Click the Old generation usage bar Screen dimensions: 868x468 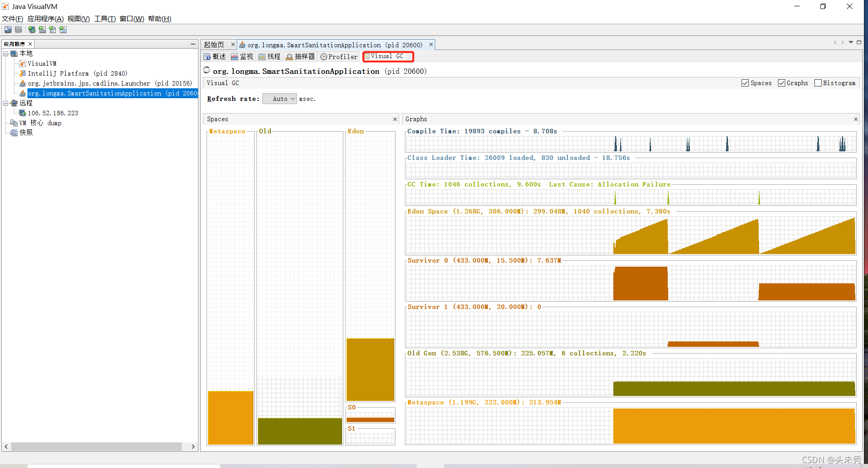[x=300, y=431]
